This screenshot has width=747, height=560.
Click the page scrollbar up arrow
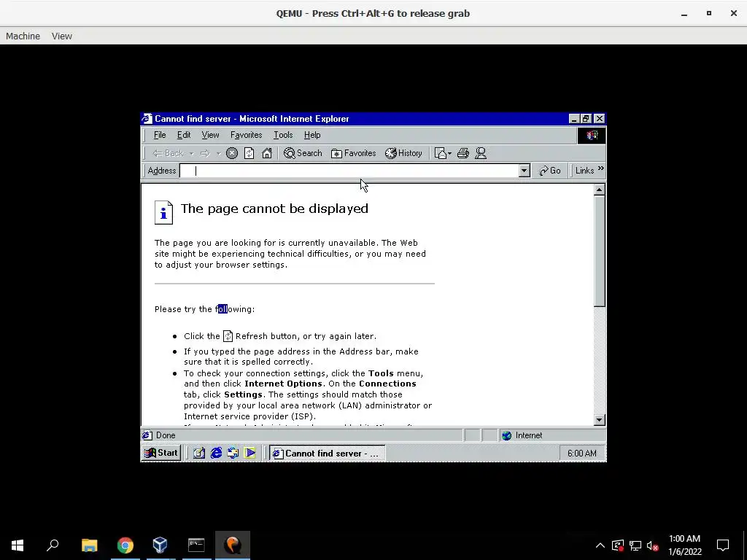pos(600,190)
